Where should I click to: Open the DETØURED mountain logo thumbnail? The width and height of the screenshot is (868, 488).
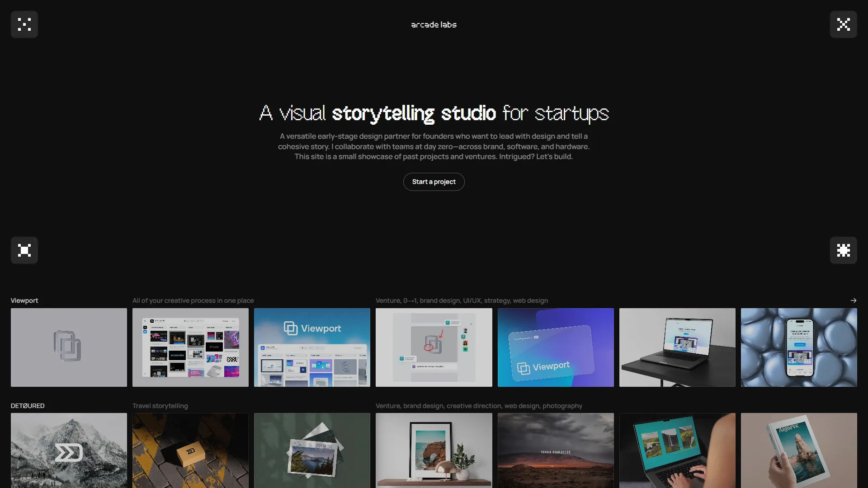pyautogui.click(x=69, y=450)
